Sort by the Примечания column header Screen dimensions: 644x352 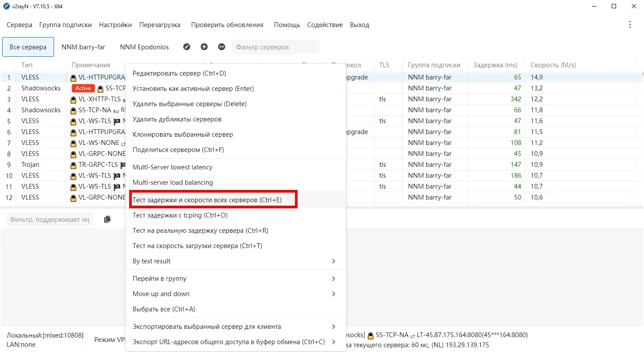pyautogui.click(x=91, y=65)
